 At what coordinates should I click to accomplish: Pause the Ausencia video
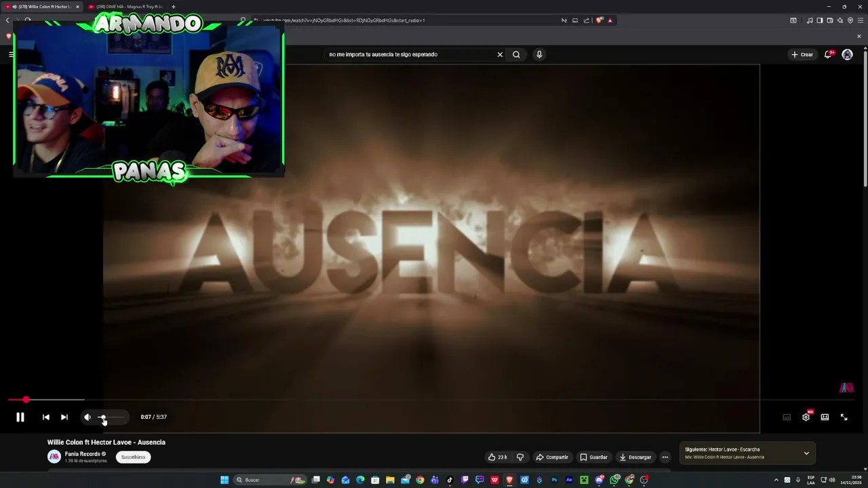click(20, 417)
